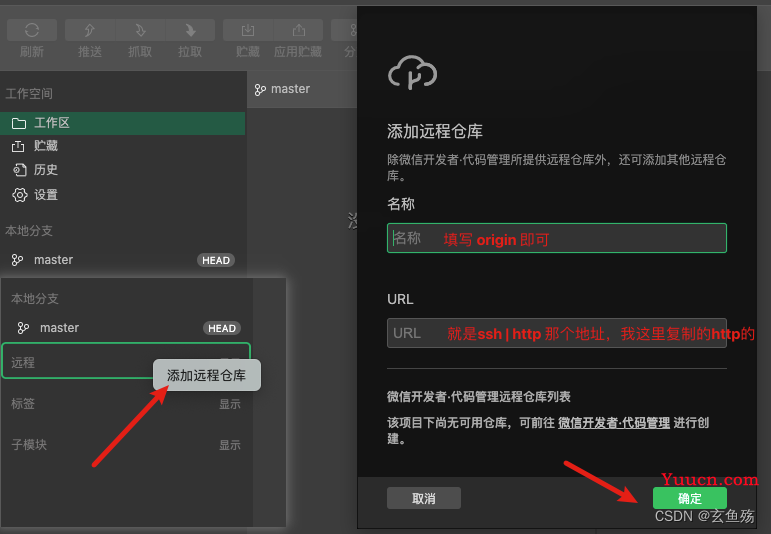
Task: Open the 微信开发者·代码管理 link
Action: 614,423
